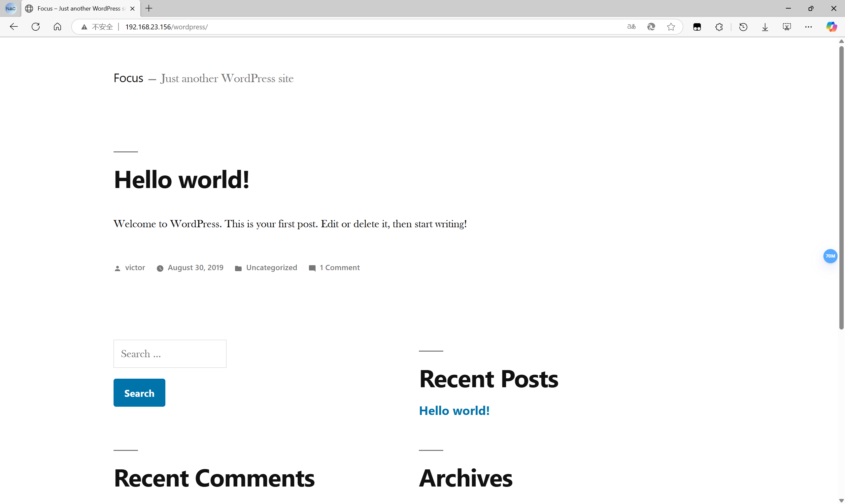Open a new browser tab
This screenshot has width=845, height=504.
[x=149, y=9]
